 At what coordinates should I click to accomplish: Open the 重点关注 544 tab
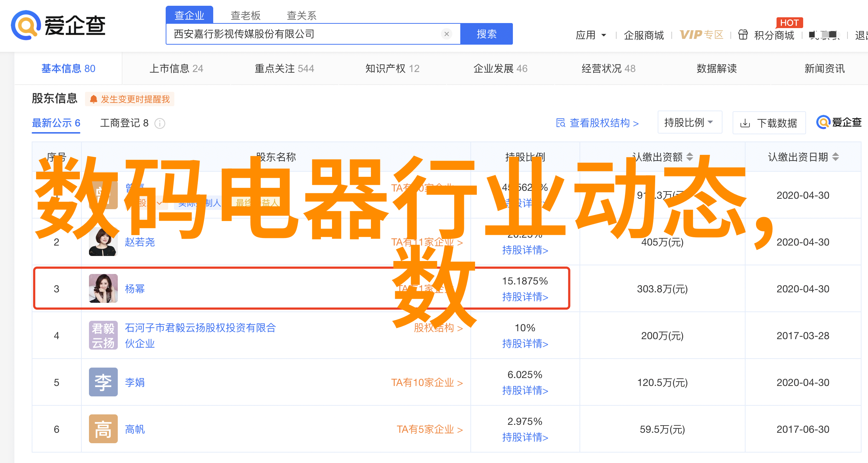coord(285,68)
